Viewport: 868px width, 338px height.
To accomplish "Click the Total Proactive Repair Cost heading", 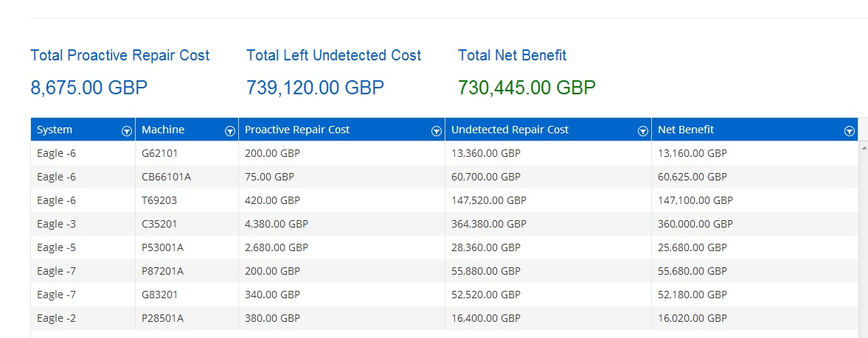I will click(119, 55).
